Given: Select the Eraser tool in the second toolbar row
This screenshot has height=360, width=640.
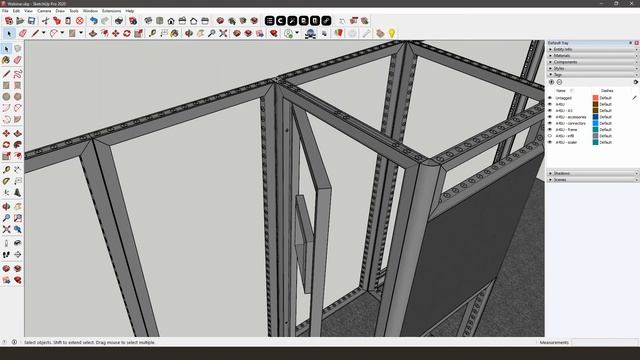Looking at the screenshot, I should [x=22, y=33].
